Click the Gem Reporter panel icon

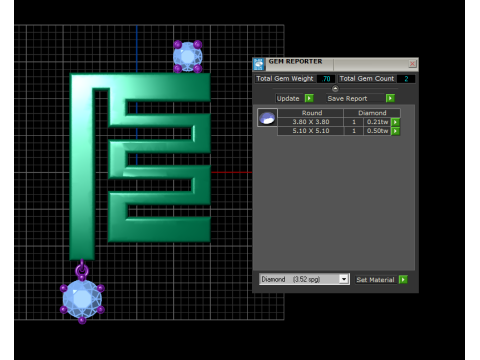point(259,64)
